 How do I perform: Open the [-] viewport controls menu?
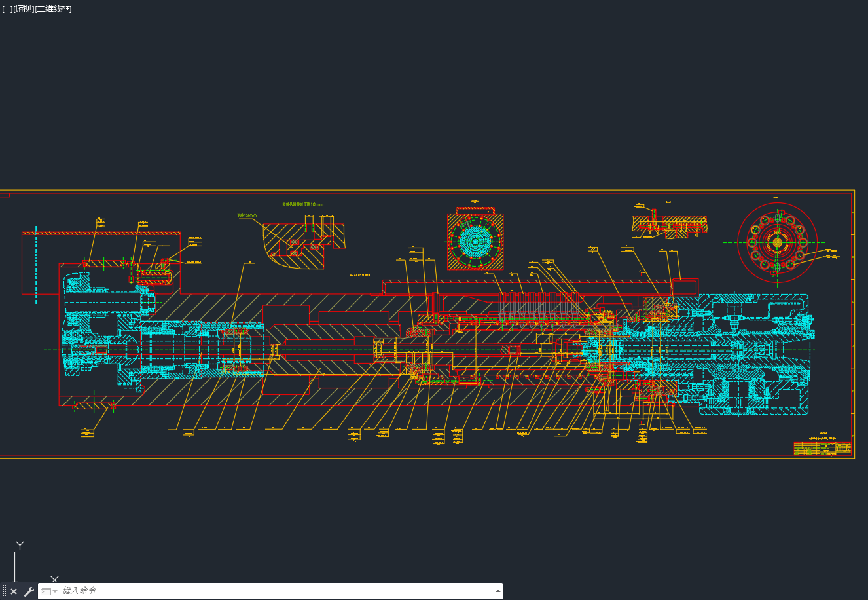(x=7, y=9)
